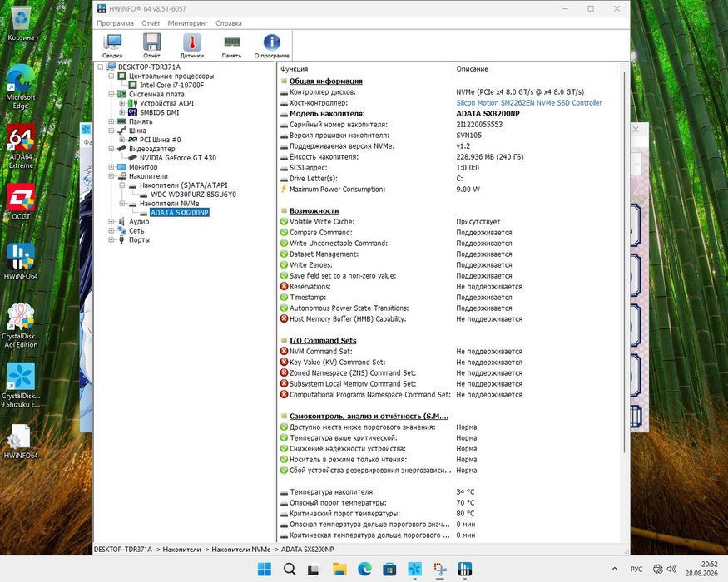Click I/O Command Sets heading
This screenshot has width=728, height=582.
pyautogui.click(x=323, y=340)
